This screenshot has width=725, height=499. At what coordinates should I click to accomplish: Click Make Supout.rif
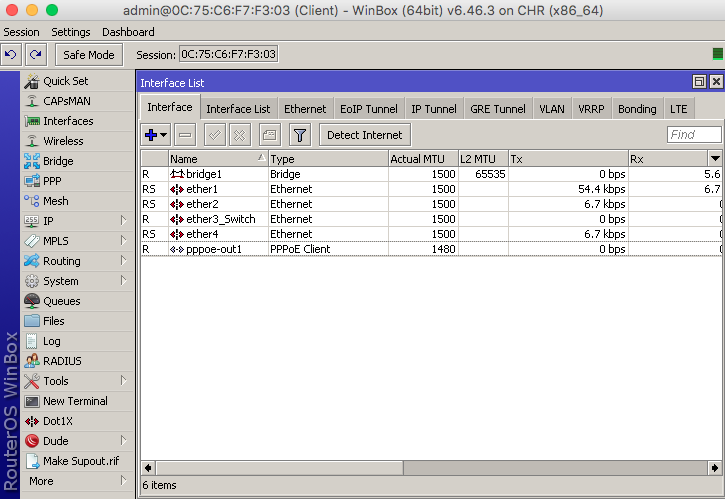point(78,461)
